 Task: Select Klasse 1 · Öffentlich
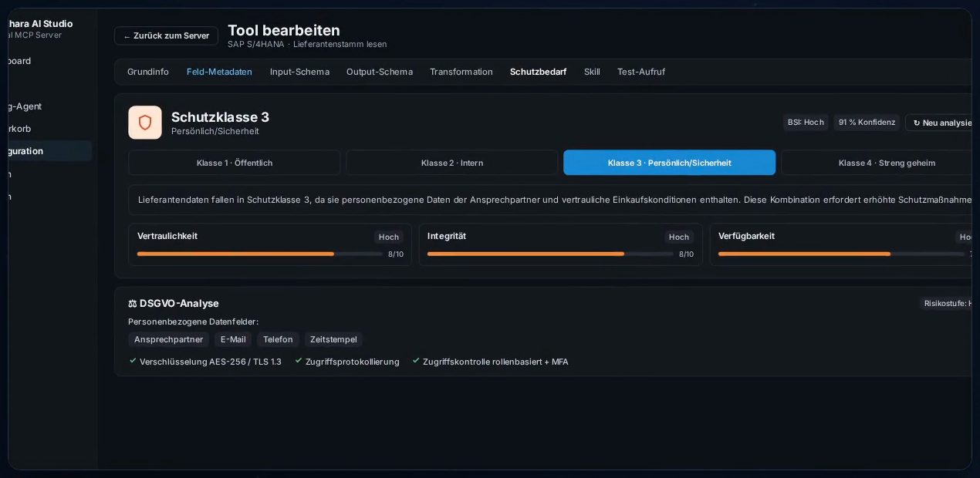235,163
